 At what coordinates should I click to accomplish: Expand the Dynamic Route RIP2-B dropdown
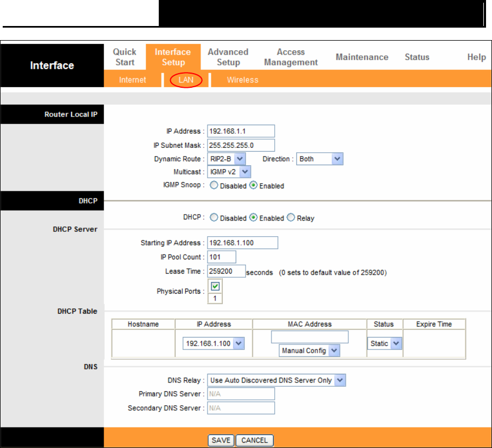tap(226, 159)
